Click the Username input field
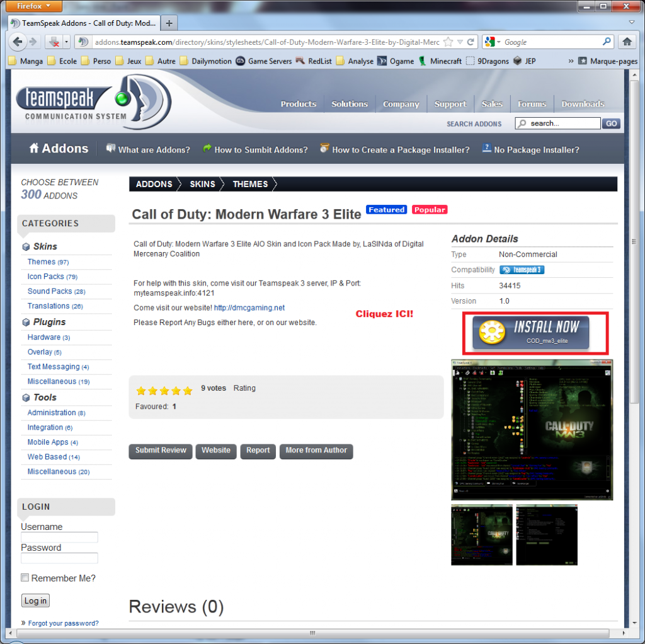Viewport: 645px width, 644px height. [59, 537]
